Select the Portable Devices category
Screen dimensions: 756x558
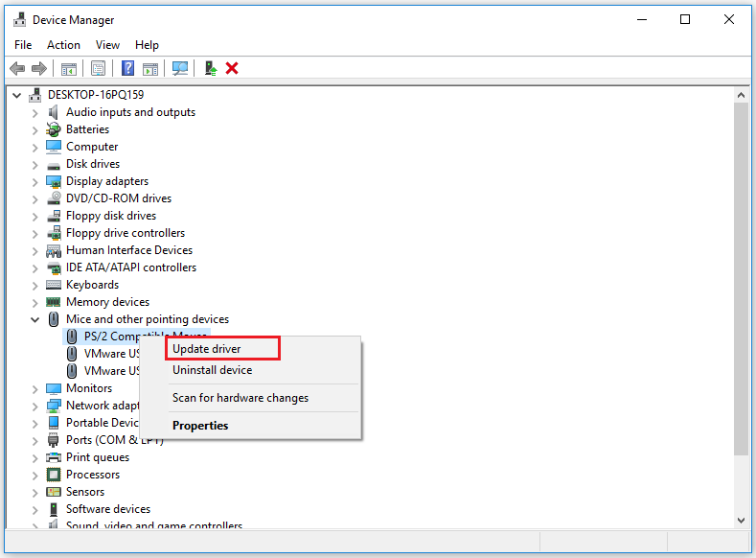[x=103, y=423]
